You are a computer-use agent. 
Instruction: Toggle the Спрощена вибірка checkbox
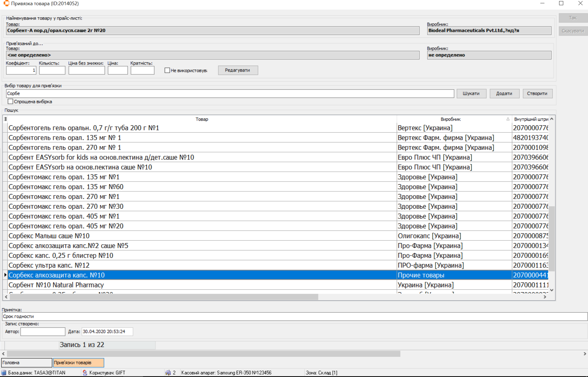pos(11,101)
